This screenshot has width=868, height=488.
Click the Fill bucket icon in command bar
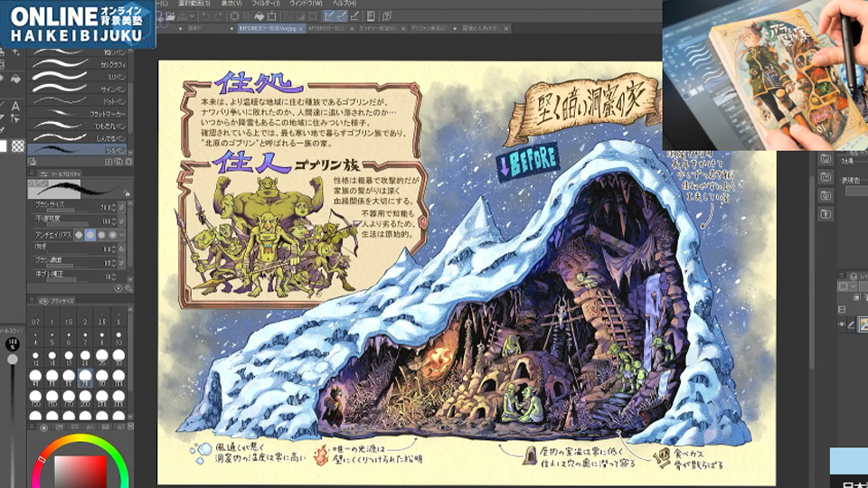click(259, 16)
